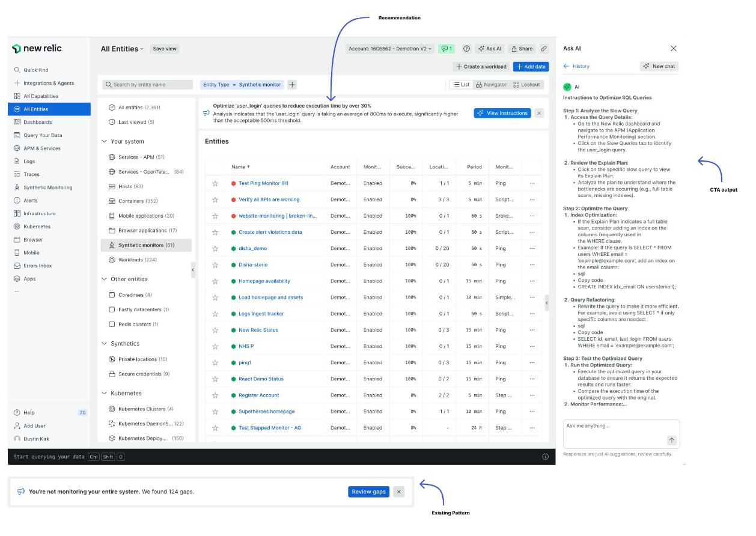Open All Capabilities in sidebar
756x536 pixels.
point(41,96)
